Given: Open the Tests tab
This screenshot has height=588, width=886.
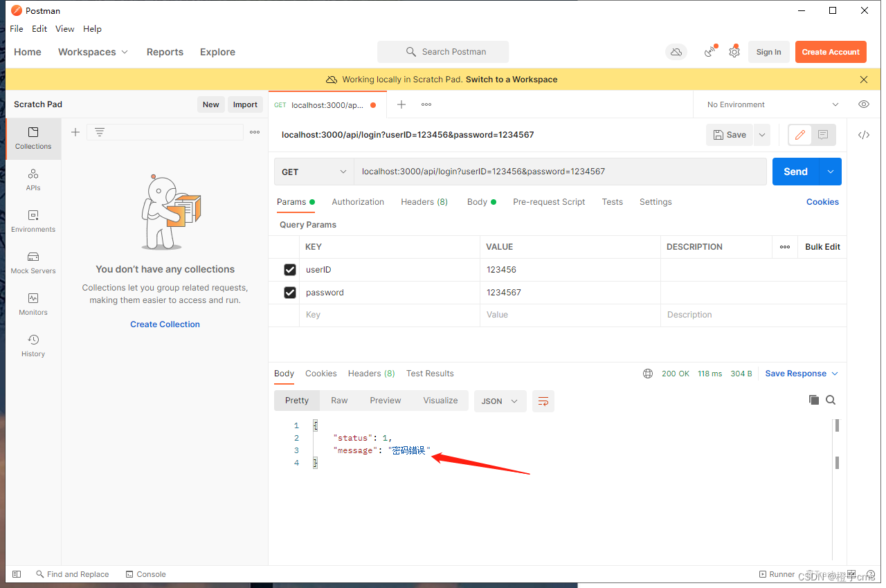Looking at the screenshot, I should point(613,202).
